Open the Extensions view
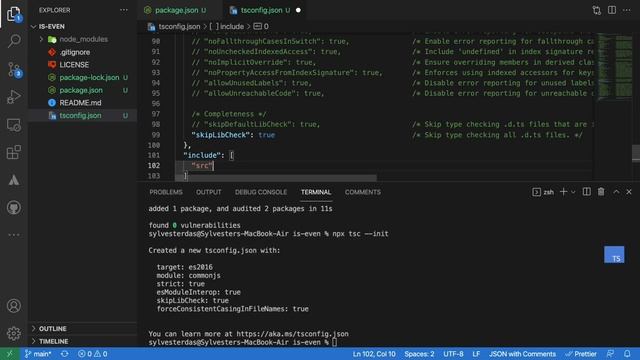The width and height of the screenshot is (640, 360). pyautogui.click(x=14, y=152)
